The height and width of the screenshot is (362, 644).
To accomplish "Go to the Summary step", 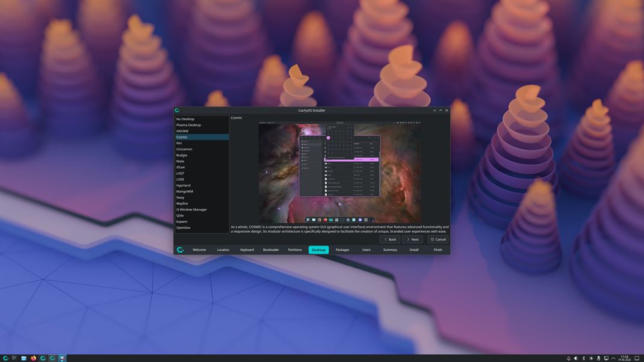I will [390, 250].
